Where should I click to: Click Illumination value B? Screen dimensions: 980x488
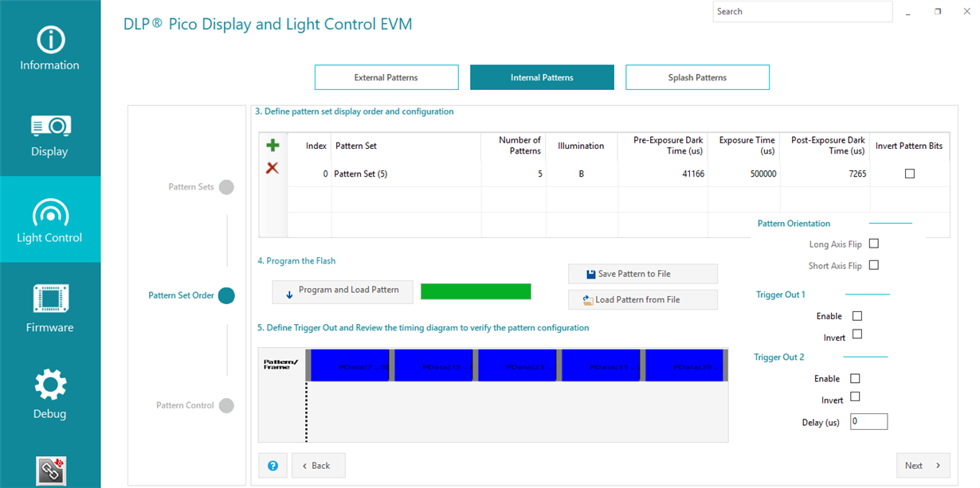coord(582,174)
